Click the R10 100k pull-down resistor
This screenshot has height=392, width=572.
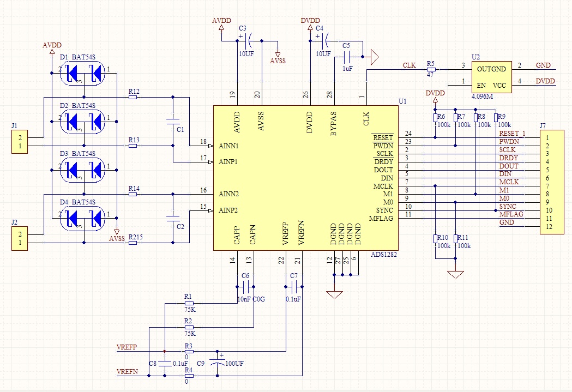coord(435,238)
